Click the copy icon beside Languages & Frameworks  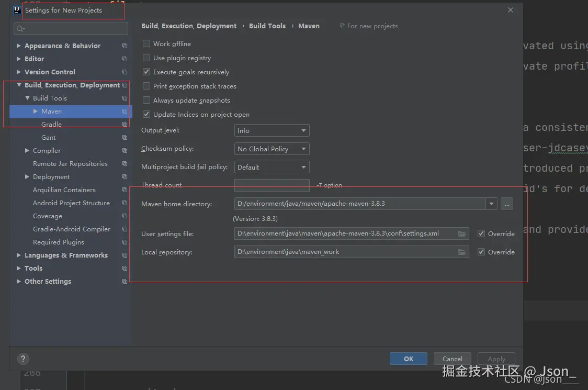pos(125,255)
